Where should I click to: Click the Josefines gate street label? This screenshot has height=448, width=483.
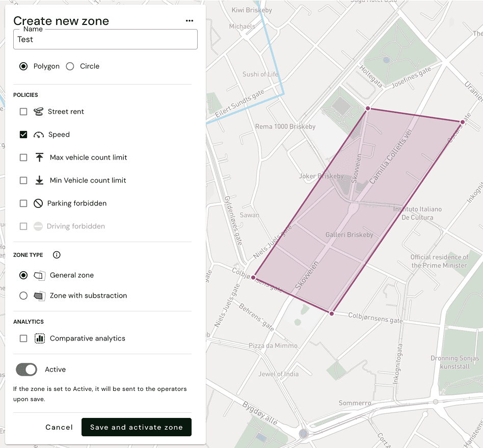coord(411,77)
